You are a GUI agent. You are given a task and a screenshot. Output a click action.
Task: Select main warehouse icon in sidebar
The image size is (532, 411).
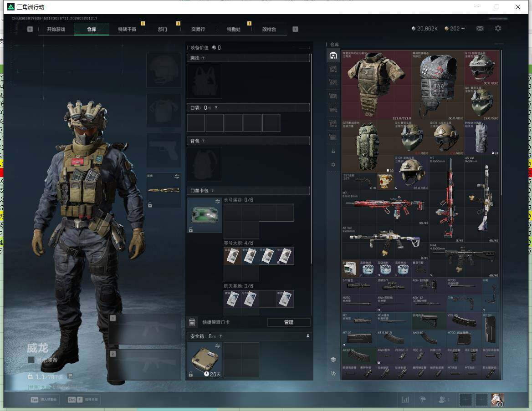(333, 56)
